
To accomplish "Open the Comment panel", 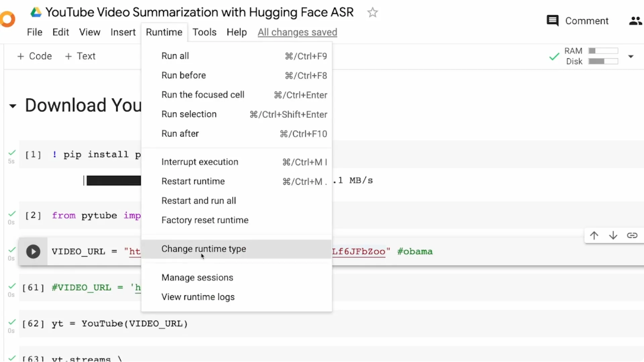I will pyautogui.click(x=577, y=20).
